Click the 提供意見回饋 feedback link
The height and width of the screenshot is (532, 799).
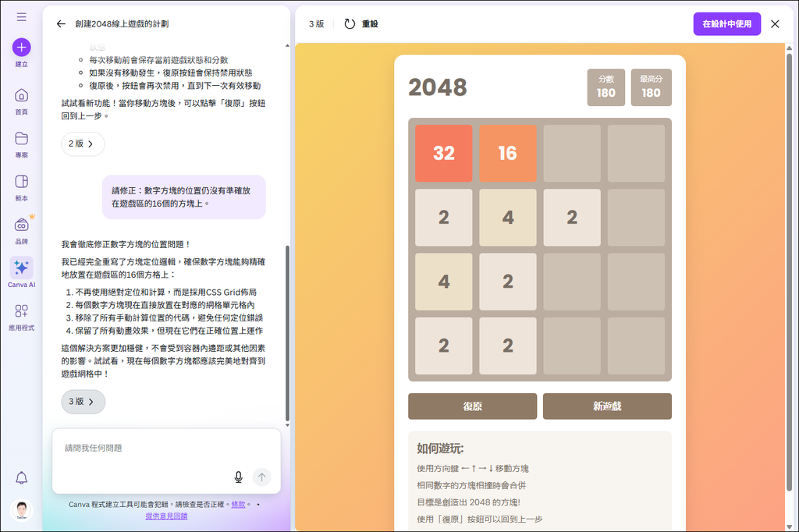pos(166,516)
